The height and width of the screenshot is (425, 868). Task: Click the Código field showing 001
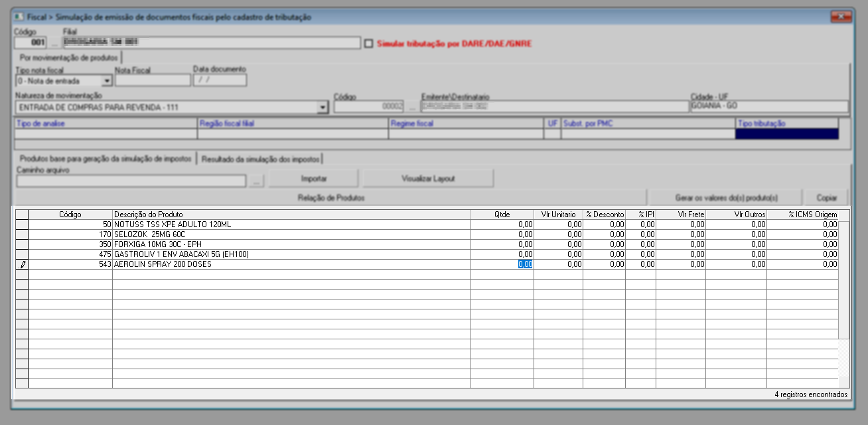(x=31, y=43)
